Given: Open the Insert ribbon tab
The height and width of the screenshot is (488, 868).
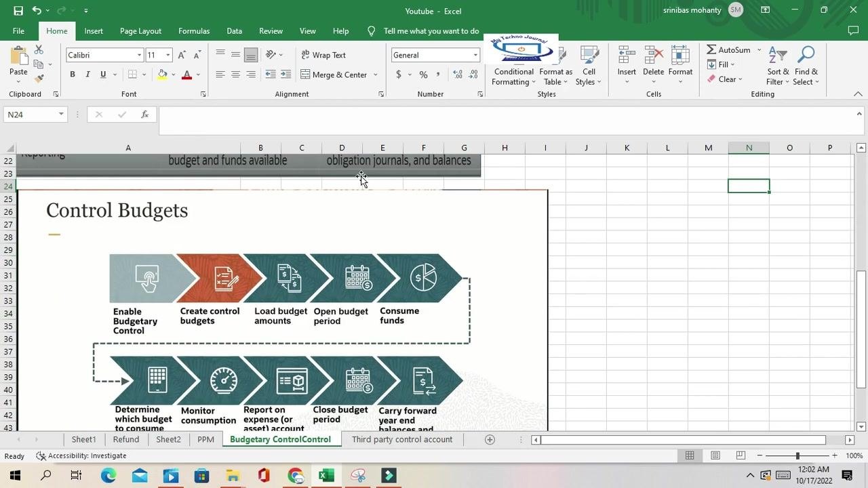Looking at the screenshot, I should click(94, 31).
